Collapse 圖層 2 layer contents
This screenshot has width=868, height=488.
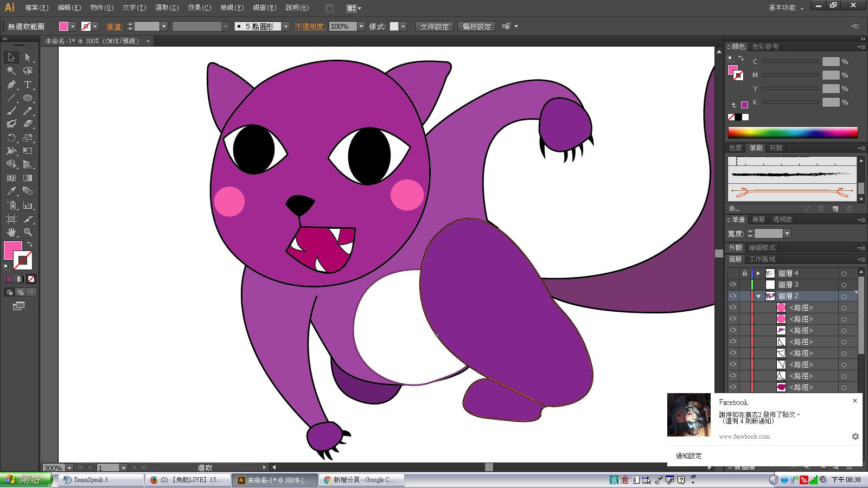[x=758, y=297]
